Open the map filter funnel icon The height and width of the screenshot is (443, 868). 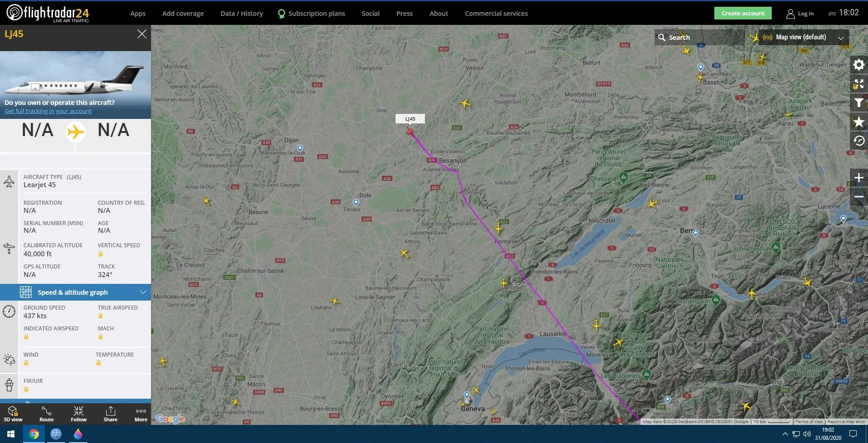click(859, 103)
